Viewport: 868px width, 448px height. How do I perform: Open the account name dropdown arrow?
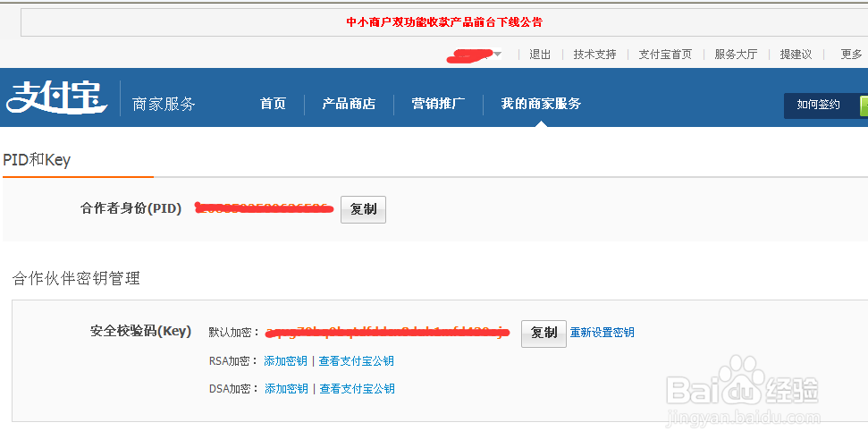[498, 55]
